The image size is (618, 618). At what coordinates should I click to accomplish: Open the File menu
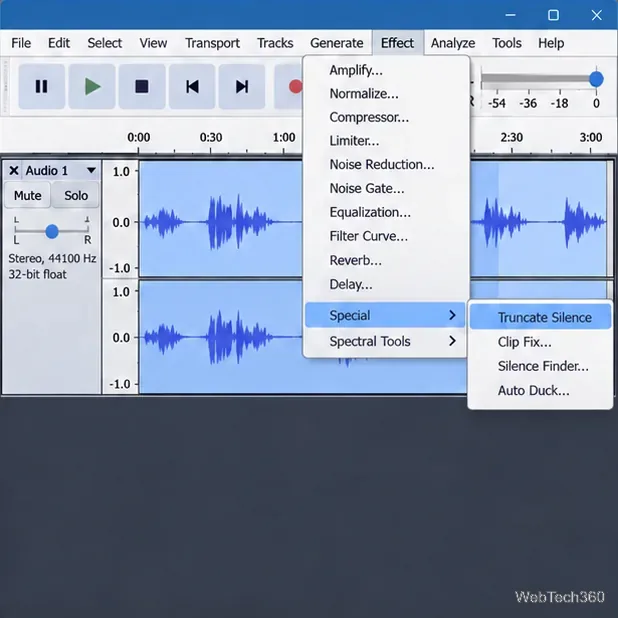click(21, 43)
